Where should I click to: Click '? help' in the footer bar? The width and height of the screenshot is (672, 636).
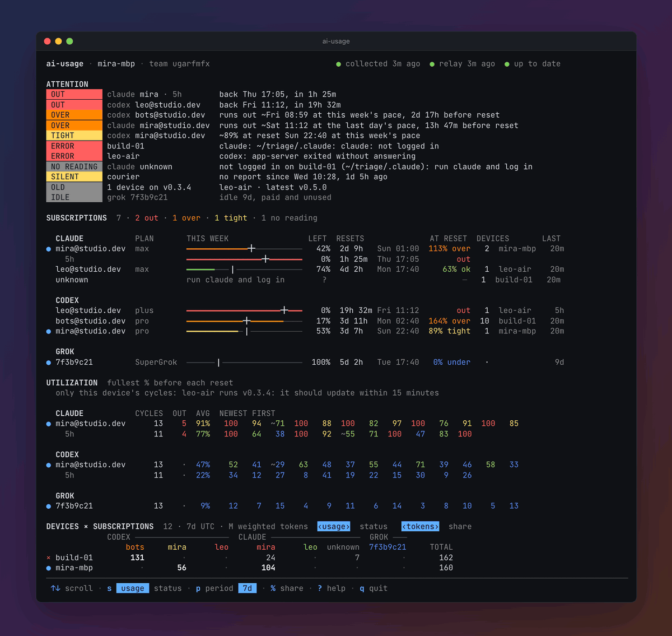point(332,588)
